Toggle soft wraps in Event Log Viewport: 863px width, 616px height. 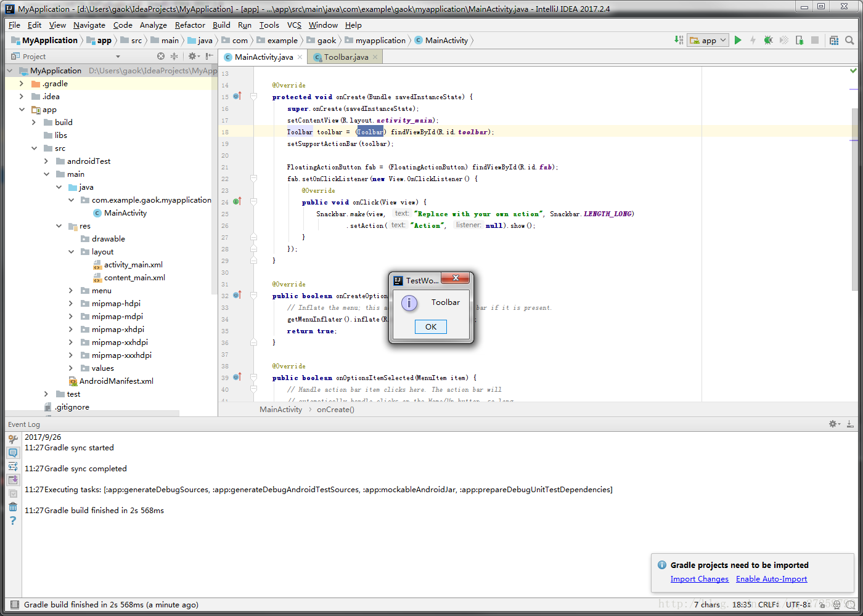(x=13, y=466)
